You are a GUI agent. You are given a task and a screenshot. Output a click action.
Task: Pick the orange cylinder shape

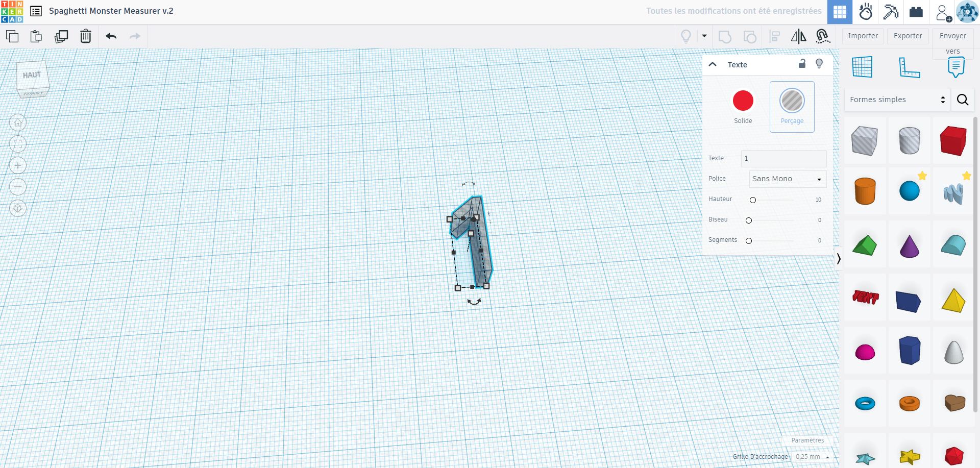[865, 191]
